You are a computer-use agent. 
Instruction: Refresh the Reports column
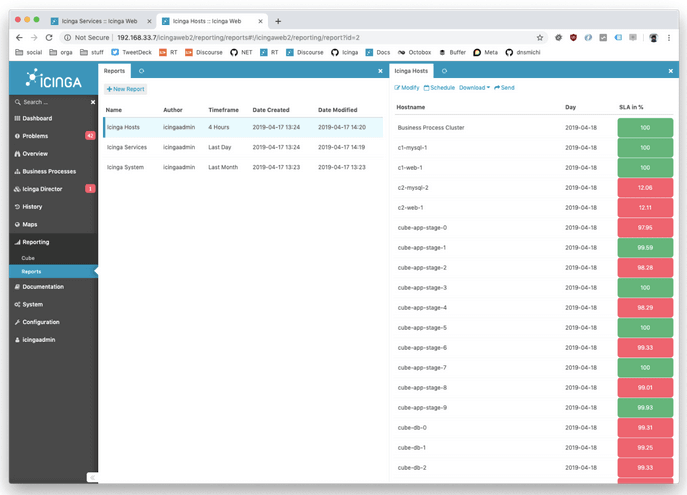pyautogui.click(x=142, y=71)
